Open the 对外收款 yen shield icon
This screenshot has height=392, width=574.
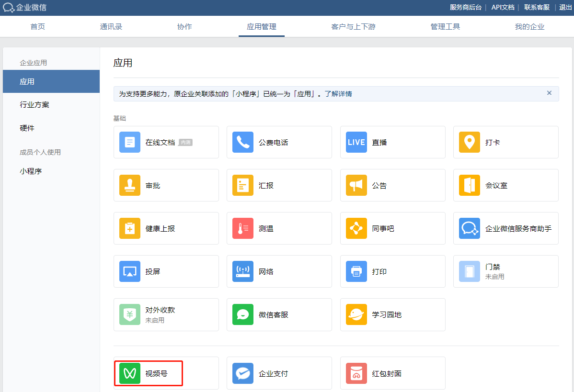coord(129,314)
